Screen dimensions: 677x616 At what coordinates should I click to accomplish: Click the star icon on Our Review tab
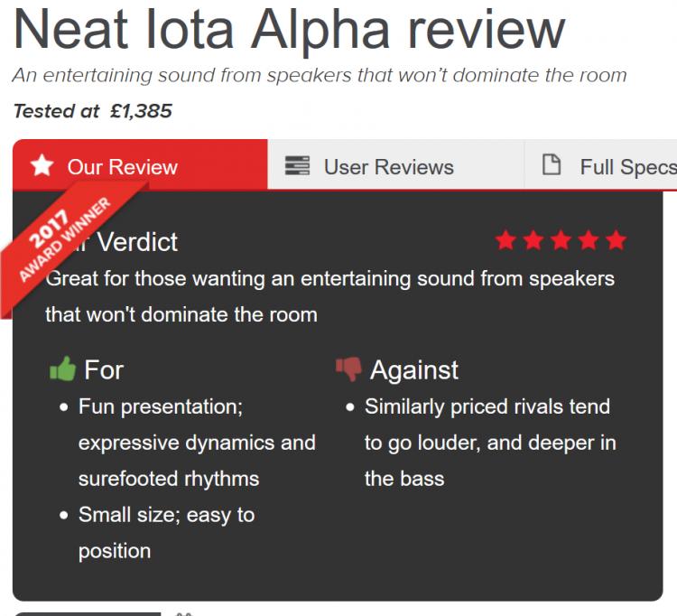coord(42,166)
